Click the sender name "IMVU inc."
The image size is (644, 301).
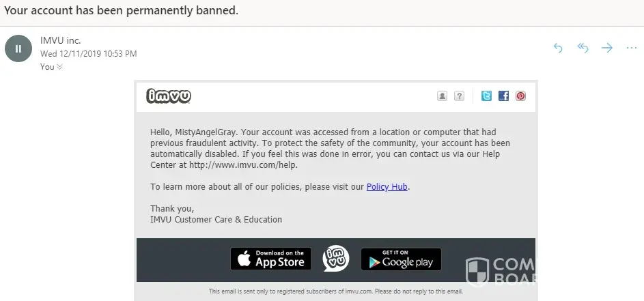tap(60, 41)
